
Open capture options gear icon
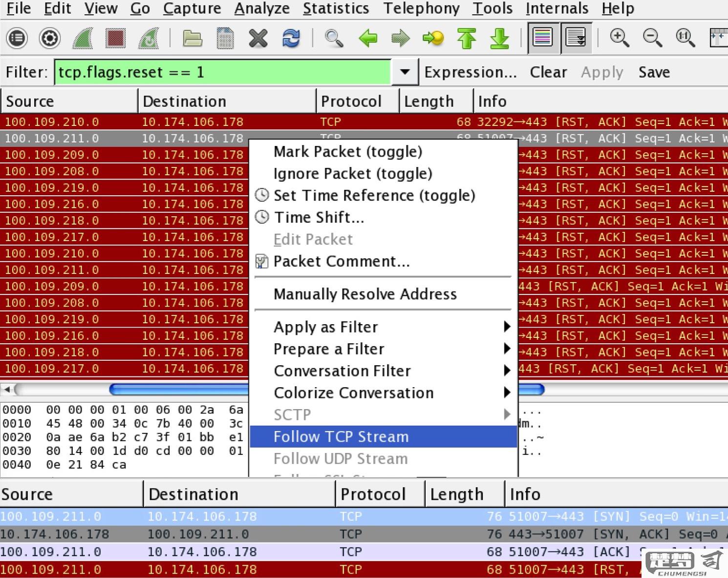[49, 38]
